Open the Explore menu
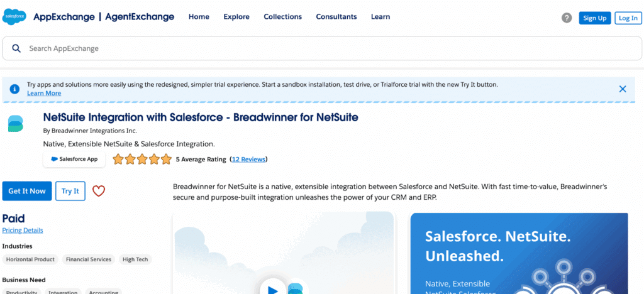 click(x=236, y=17)
